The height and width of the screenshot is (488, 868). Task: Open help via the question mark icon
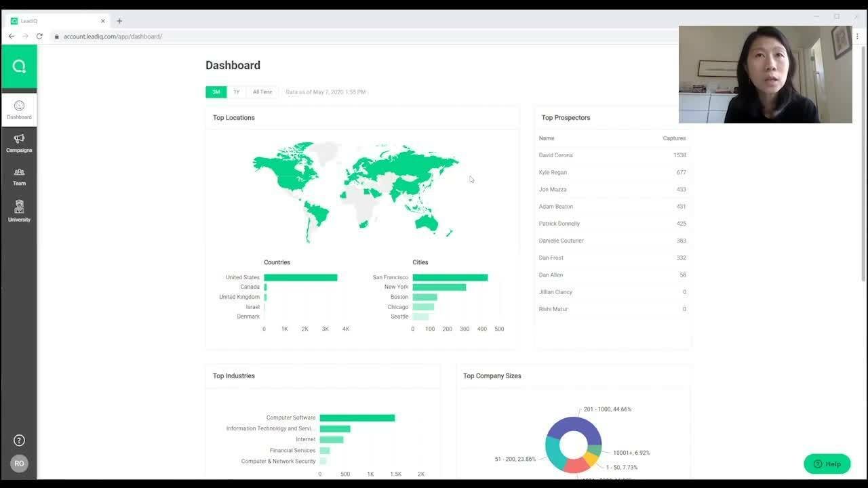(x=19, y=440)
